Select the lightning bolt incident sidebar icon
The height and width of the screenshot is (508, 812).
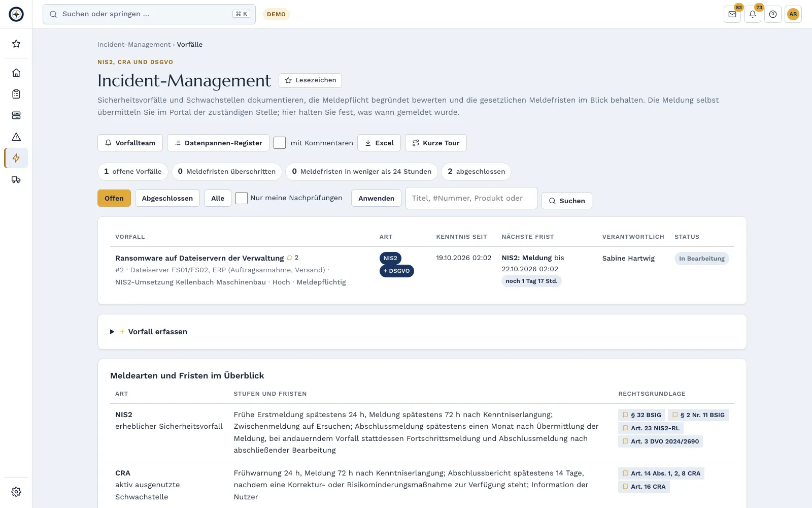point(16,158)
